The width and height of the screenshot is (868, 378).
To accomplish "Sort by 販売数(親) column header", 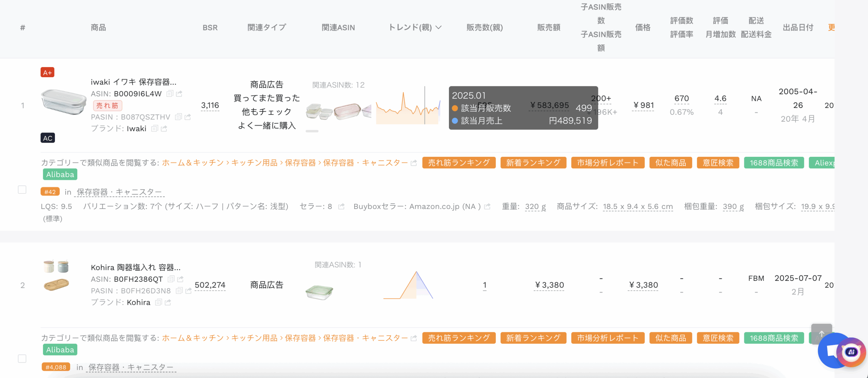I will [x=484, y=27].
